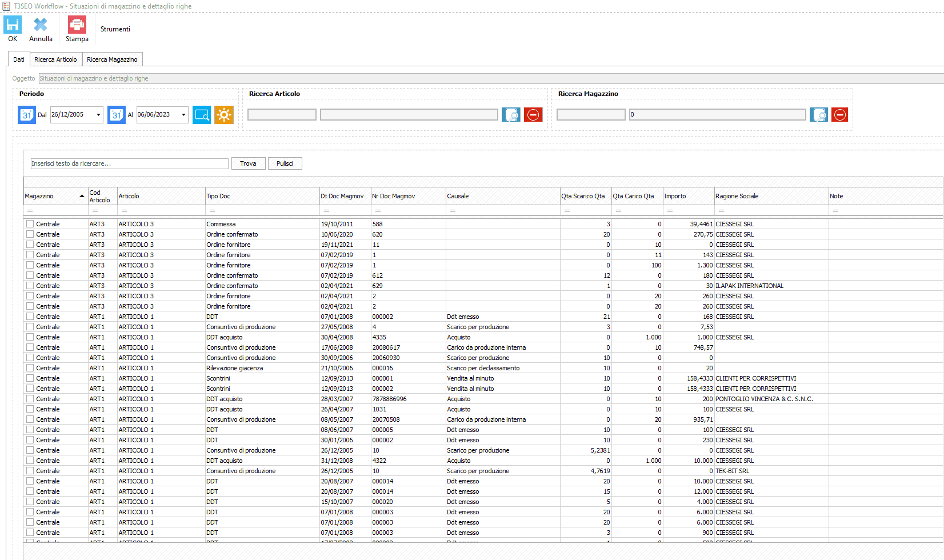Open the Al date calendar icon
This screenshot has height=560, width=944.
[x=117, y=115]
